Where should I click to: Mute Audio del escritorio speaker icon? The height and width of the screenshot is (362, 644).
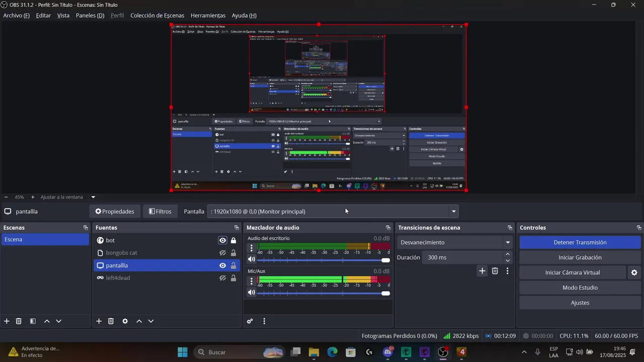click(x=252, y=259)
